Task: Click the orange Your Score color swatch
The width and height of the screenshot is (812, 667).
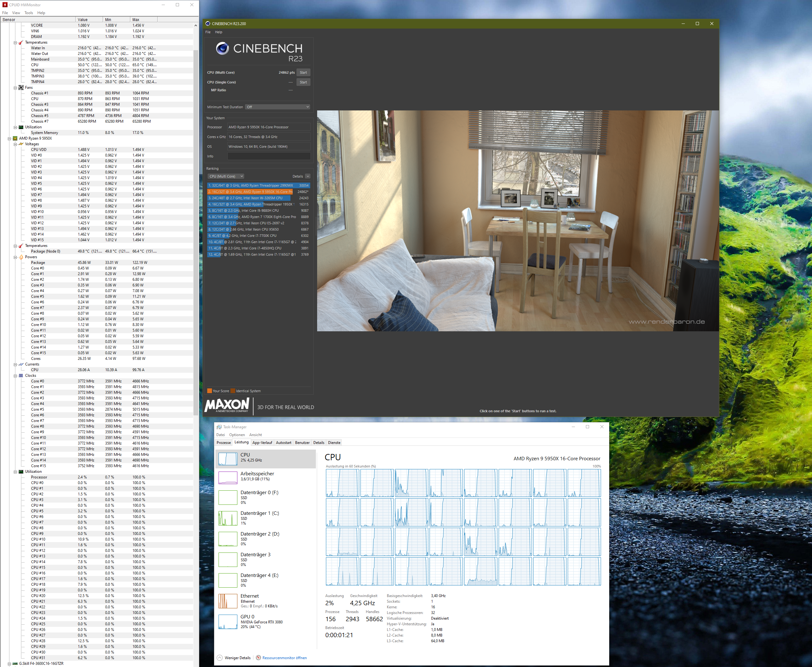Action: (x=209, y=391)
